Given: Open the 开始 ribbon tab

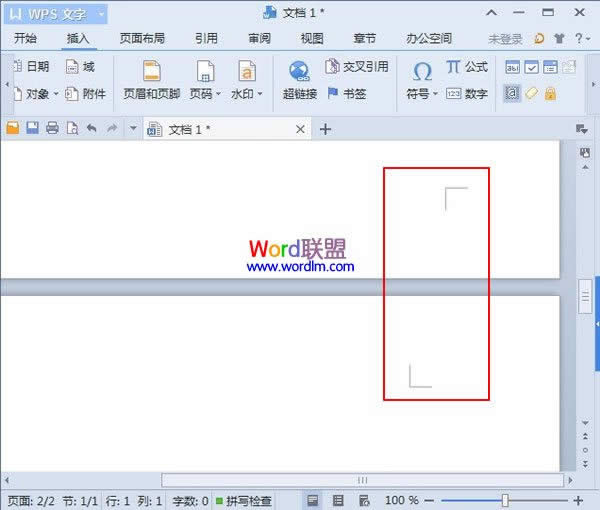Looking at the screenshot, I should 25,38.
